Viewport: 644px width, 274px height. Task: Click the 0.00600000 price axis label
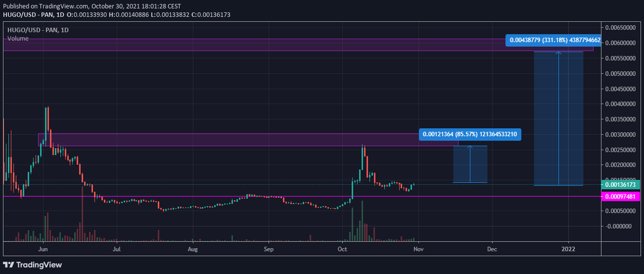(621, 42)
